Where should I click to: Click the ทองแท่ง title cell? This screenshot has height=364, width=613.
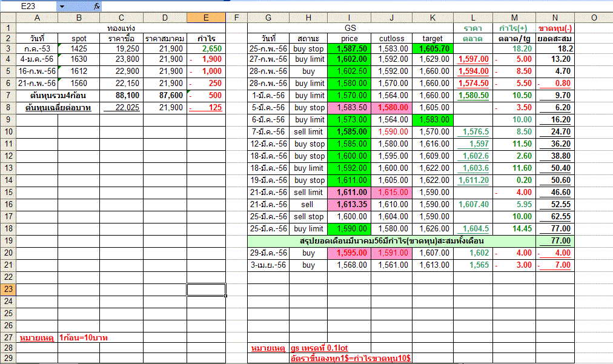(x=121, y=28)
